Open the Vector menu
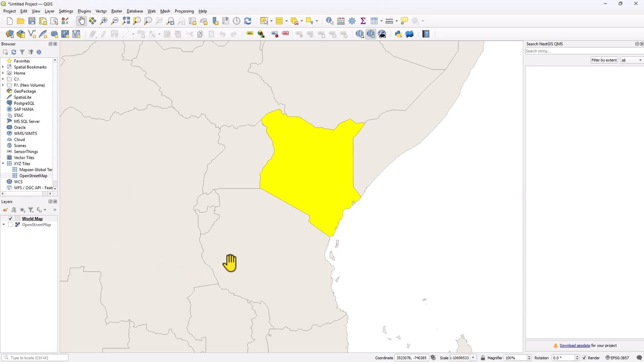Viewport: 644px width, 362px height. (101, 11)
